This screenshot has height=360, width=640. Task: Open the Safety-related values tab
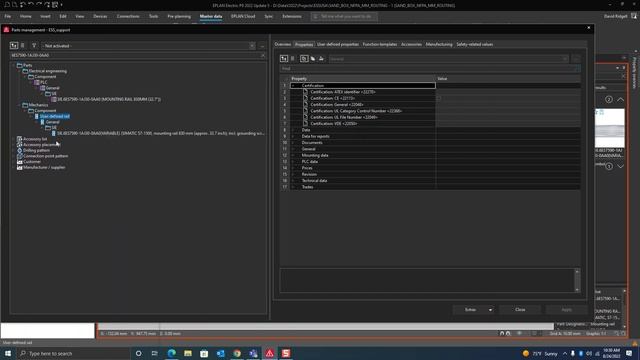pyautogui.click(x=475, y=44)
